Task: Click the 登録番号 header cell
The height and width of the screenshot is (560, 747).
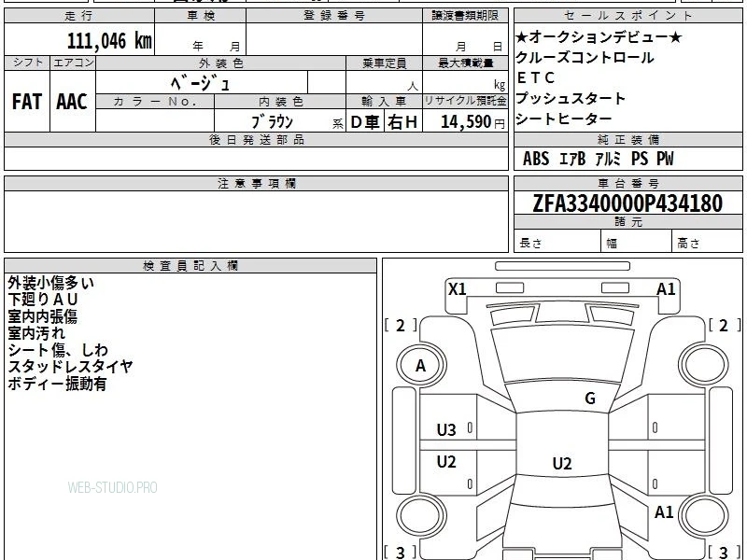Action: pyautogui.click(x=334, y=16)
